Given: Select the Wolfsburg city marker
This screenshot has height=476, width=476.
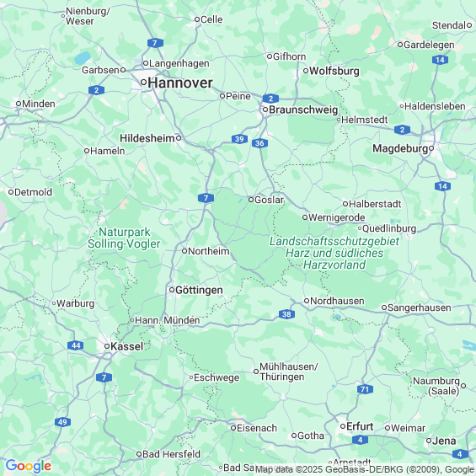Looking at the screenshot, I should [x=306, y=71].
